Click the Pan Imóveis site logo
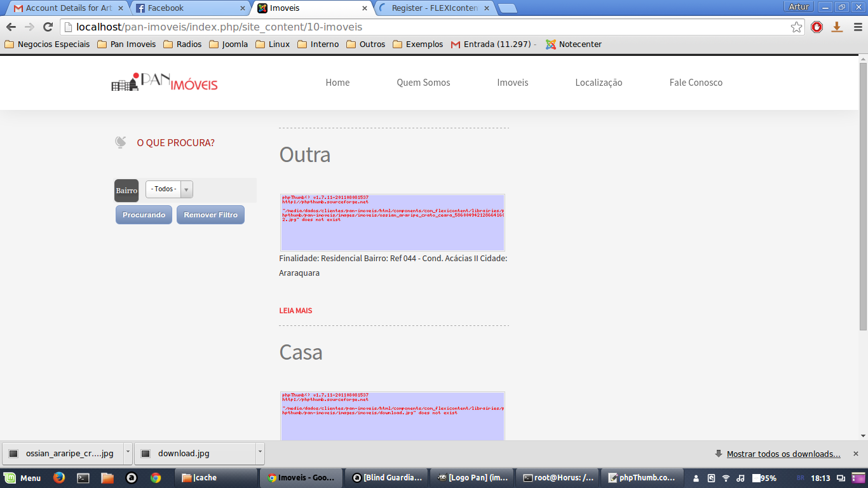The width and height of the screenshot is (868, 488). 165,83
